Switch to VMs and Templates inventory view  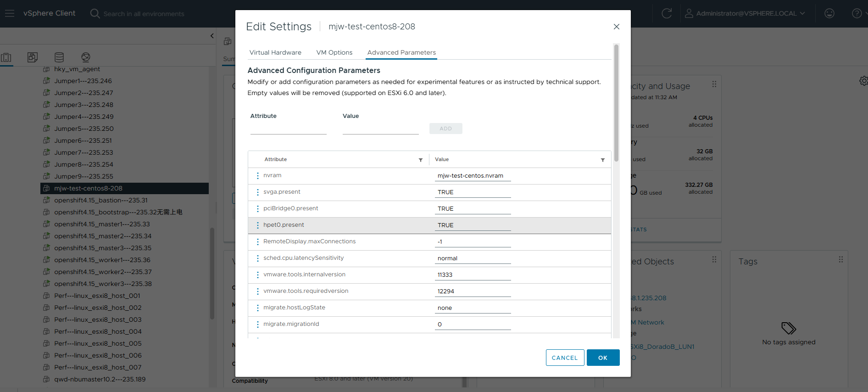(33, 57)
